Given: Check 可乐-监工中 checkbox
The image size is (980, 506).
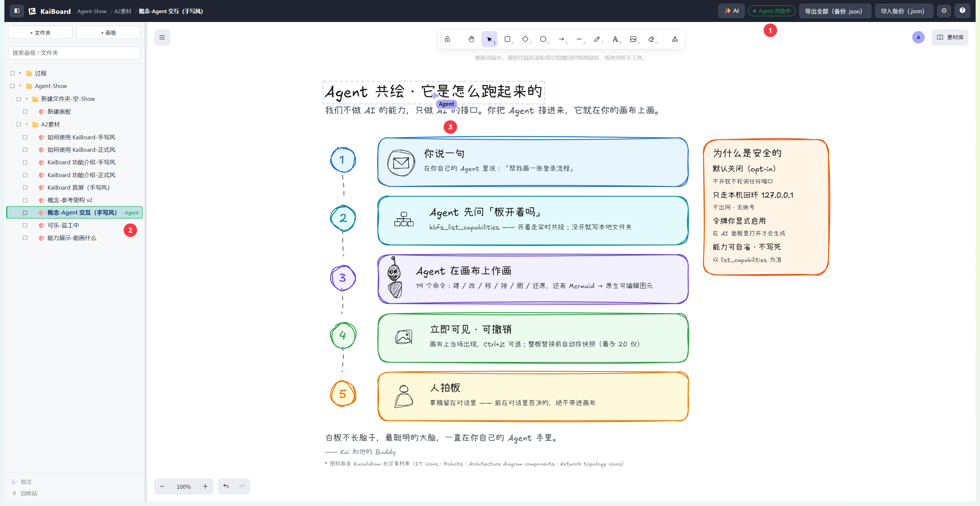Looking at the screenshot, I should coord(25,225).
